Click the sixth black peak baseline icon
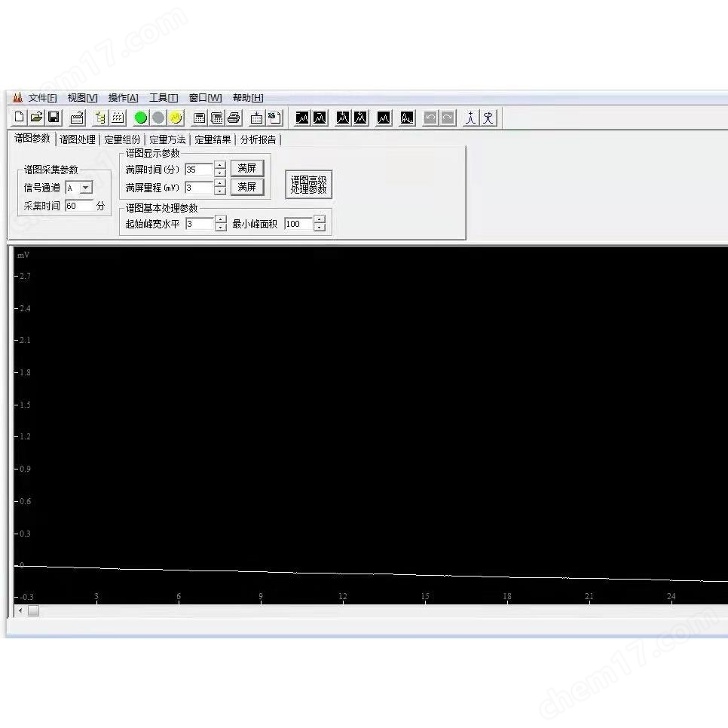The height and width of the screenshot is (728, 728). pos(407,118)
